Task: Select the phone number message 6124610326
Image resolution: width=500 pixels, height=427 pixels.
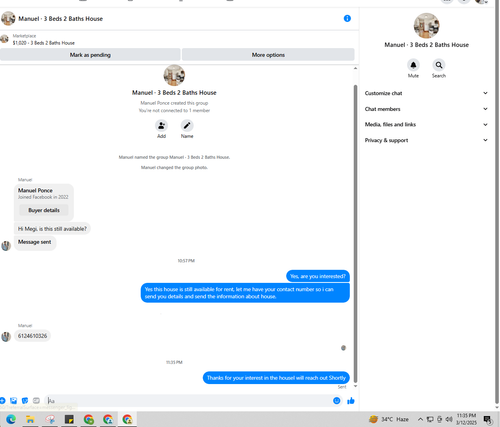Action: click(32, 336)
